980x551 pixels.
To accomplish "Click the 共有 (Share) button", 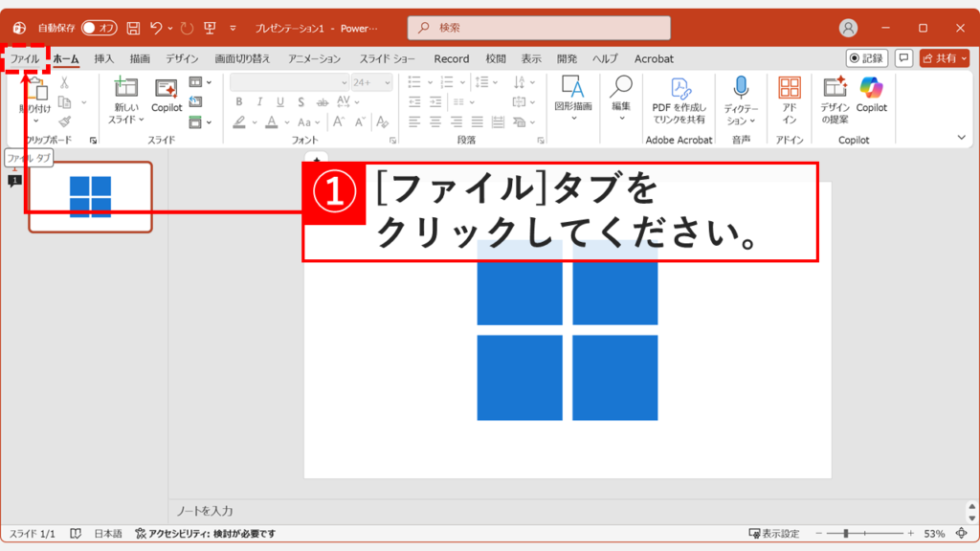I will click(x=946, y=58).
